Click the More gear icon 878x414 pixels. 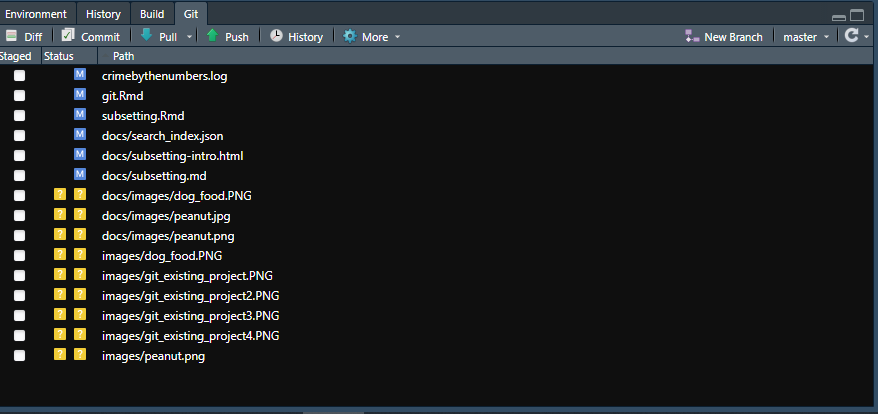pyautogui.click(x=350, y=36)
